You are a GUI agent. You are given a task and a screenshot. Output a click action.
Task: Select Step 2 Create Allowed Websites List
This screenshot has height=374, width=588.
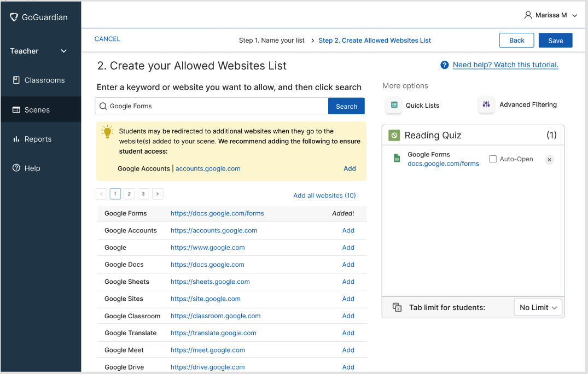(375, 40)
